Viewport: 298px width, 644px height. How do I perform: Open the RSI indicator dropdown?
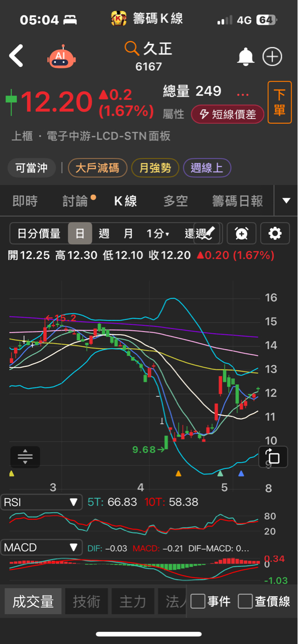[41, 502]
